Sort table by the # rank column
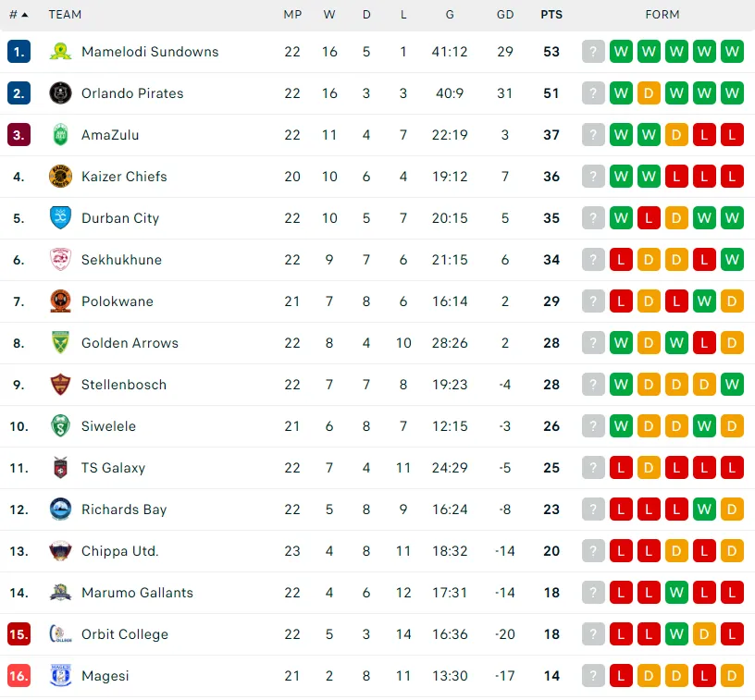This screenshot has width=755, height=700. [19, 15]
